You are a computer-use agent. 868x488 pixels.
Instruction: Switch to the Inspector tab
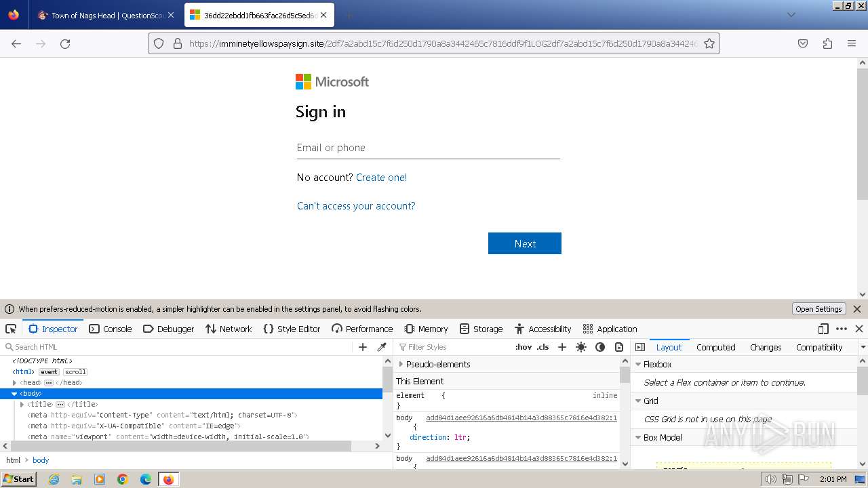(53, 329)
